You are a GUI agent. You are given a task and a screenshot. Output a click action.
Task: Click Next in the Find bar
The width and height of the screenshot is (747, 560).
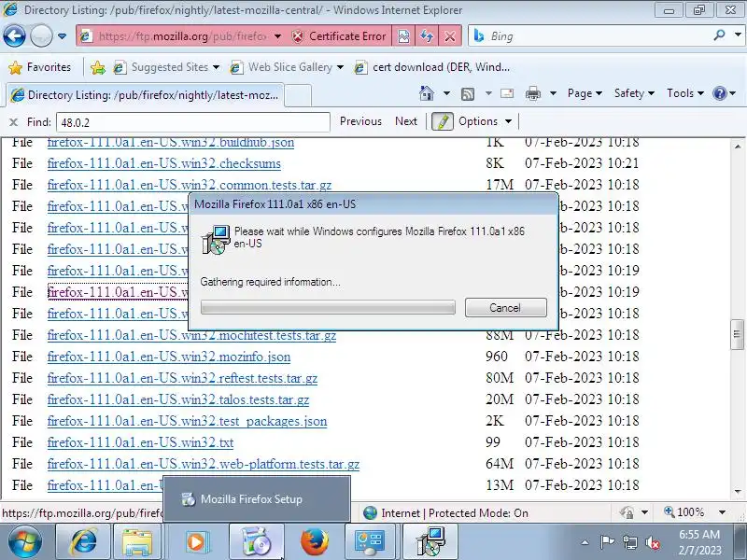click(x=406, y=121)
